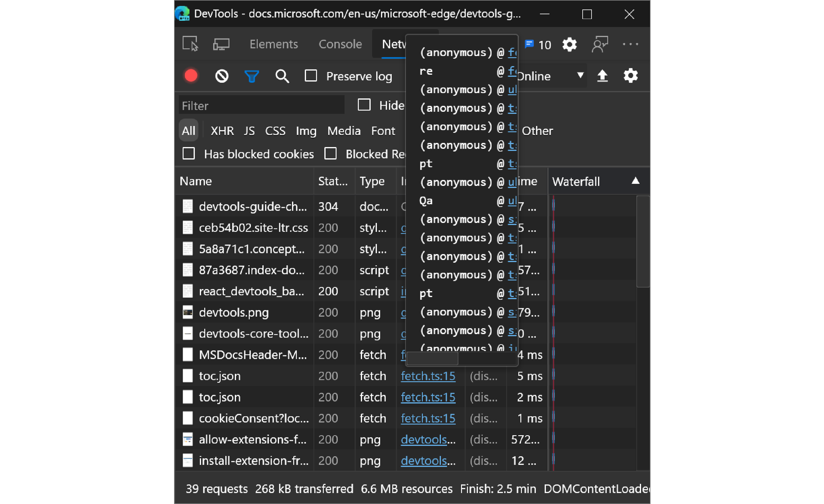Select the XHR filter tab
The width and height of the screenshot is (824, 504).
221,131
